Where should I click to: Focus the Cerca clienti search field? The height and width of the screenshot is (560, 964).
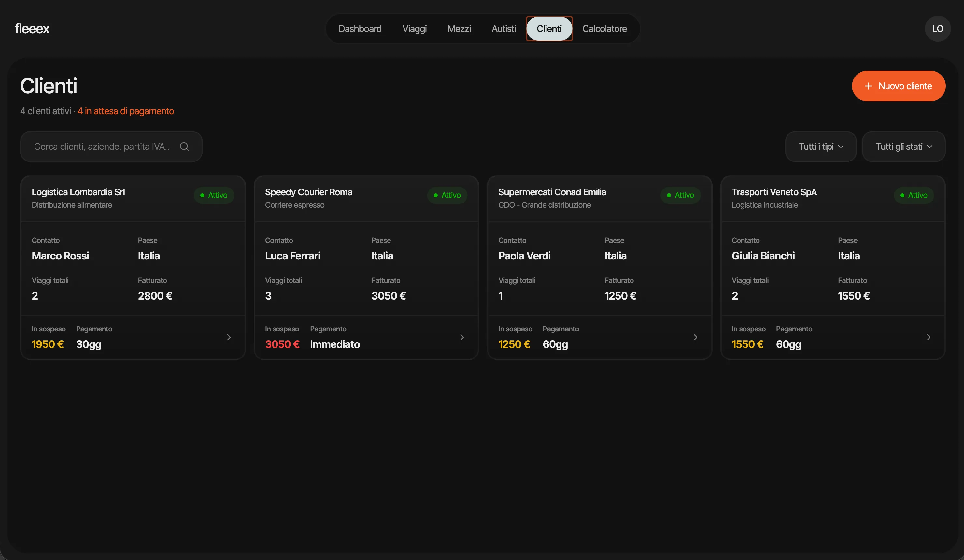111,147
